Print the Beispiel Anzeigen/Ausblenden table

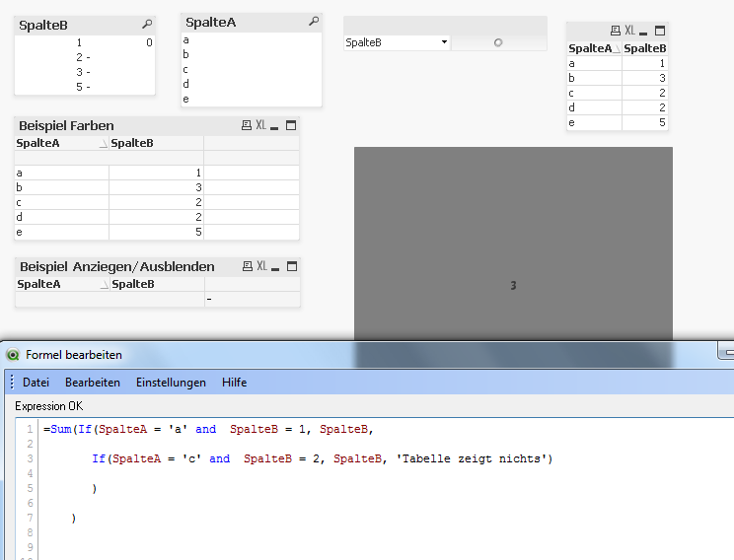click(x=247, y=266)
